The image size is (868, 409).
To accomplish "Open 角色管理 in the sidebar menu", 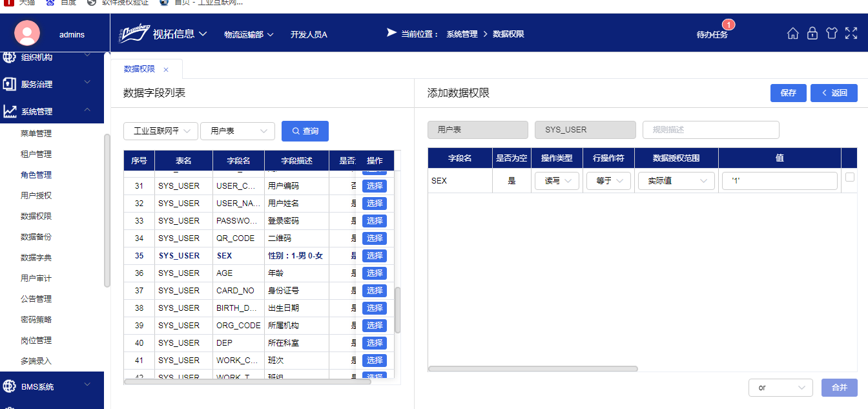I will pyautogui.click(x=36, y=175).
